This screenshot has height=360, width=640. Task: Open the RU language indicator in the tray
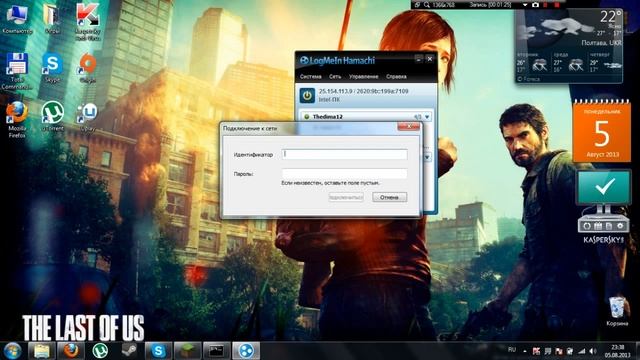click(x=512, y=350)
